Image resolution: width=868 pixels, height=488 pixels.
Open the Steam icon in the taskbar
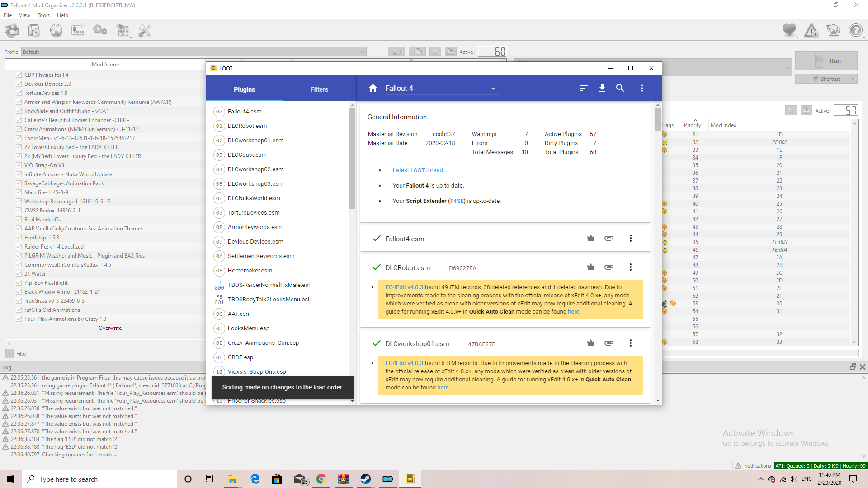(x=366, y=479)
